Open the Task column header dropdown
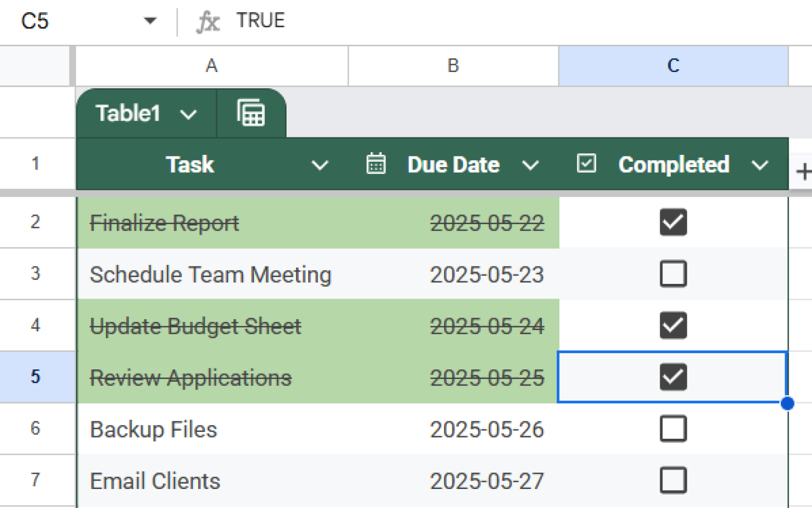Viewport: 812px width, 508px height. click(x=320, y=164)
